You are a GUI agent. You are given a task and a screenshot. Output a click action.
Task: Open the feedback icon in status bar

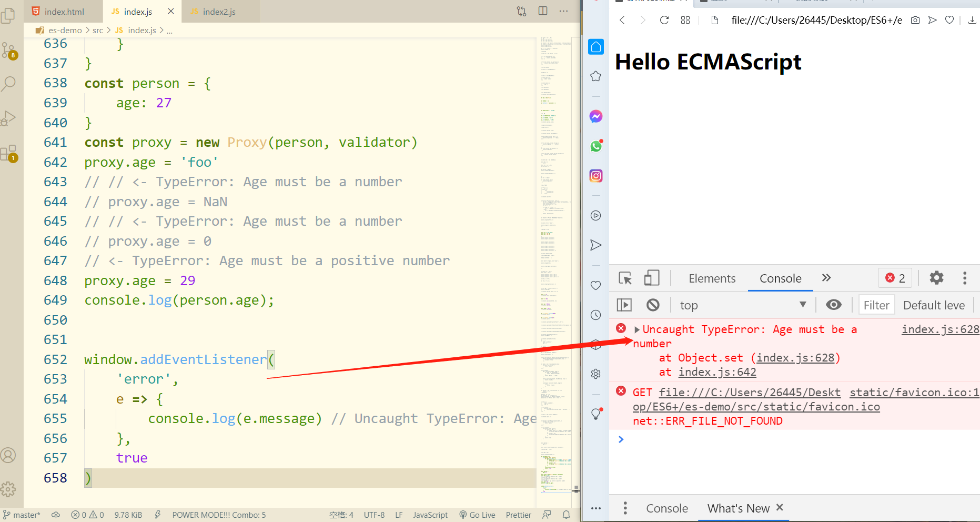point(547,515)
